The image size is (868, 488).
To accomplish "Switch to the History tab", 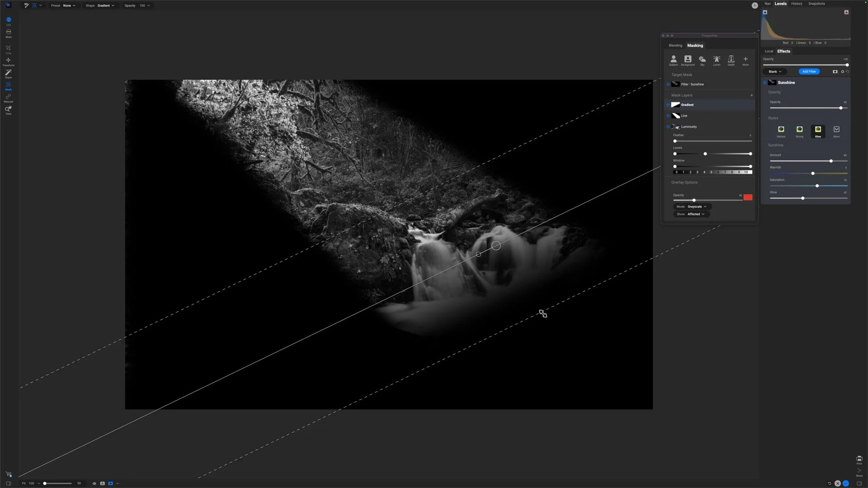I will [797, 4].
